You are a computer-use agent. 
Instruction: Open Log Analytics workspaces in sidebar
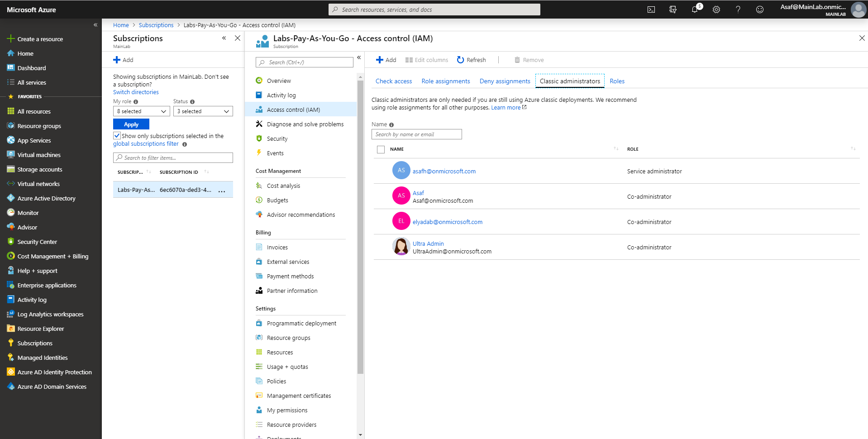coord(50,314)
